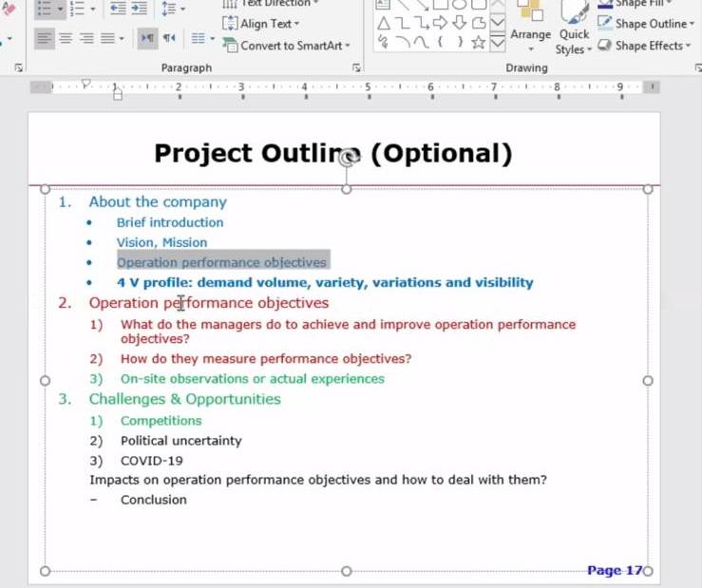Open the Paragraph dialog launcher
The width and height of the screenshot is (702, 588).
(356, 67)
